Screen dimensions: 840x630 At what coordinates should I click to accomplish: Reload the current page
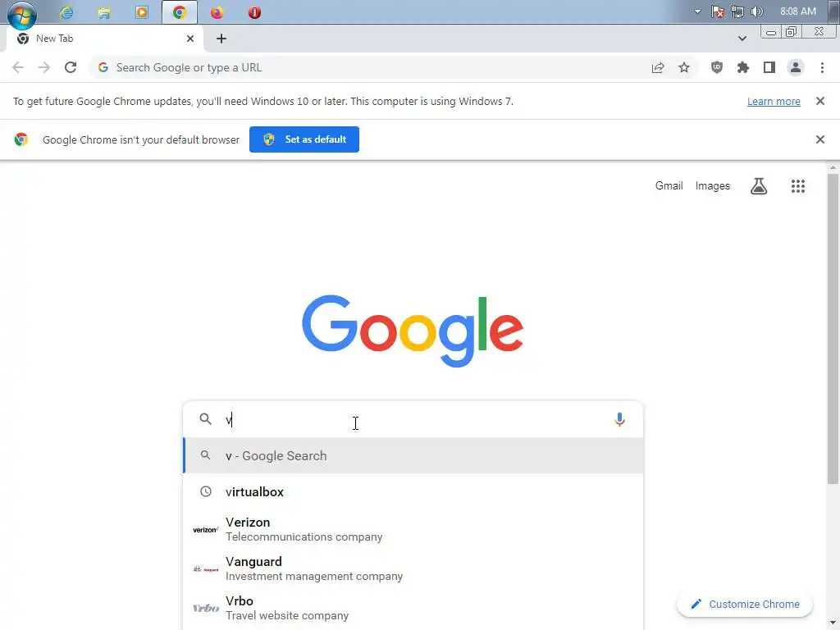[71, 67]
